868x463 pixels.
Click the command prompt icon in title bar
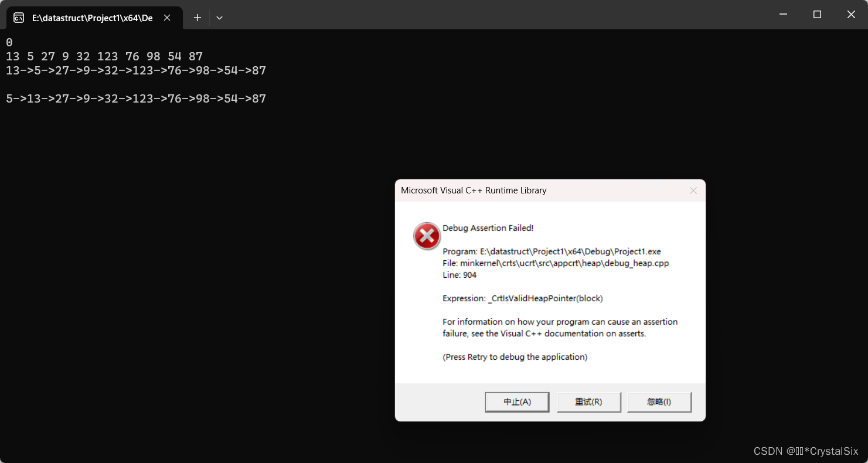click(18, 18)
